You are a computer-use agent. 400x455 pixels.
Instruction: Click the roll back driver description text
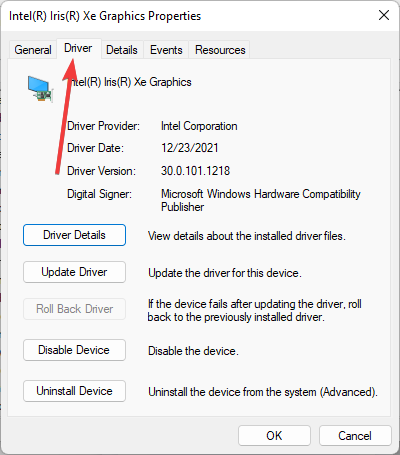(255, 310)
